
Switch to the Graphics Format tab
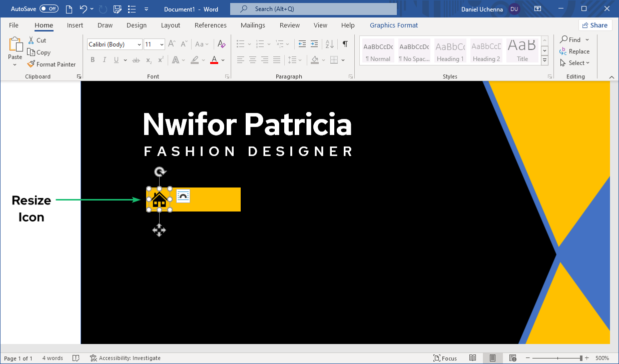[x=394, y=25]
